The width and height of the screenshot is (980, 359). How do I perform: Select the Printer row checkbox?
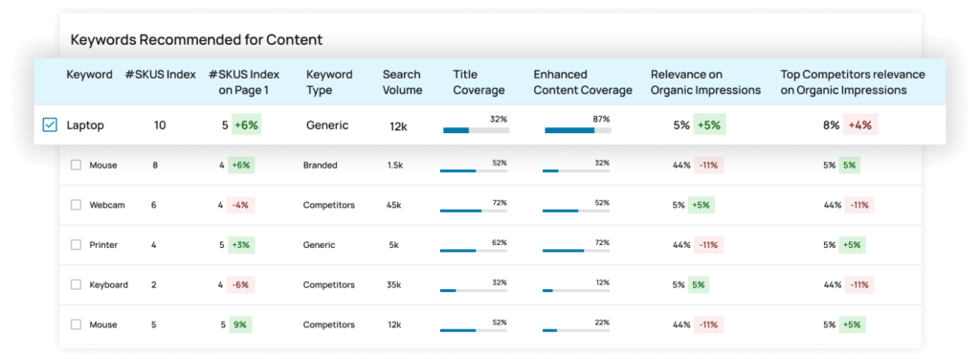[76, 245]
